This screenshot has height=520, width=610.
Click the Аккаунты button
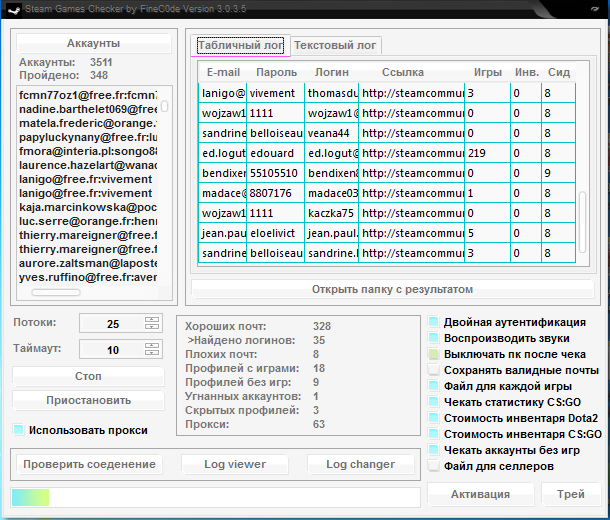point(93,43)
